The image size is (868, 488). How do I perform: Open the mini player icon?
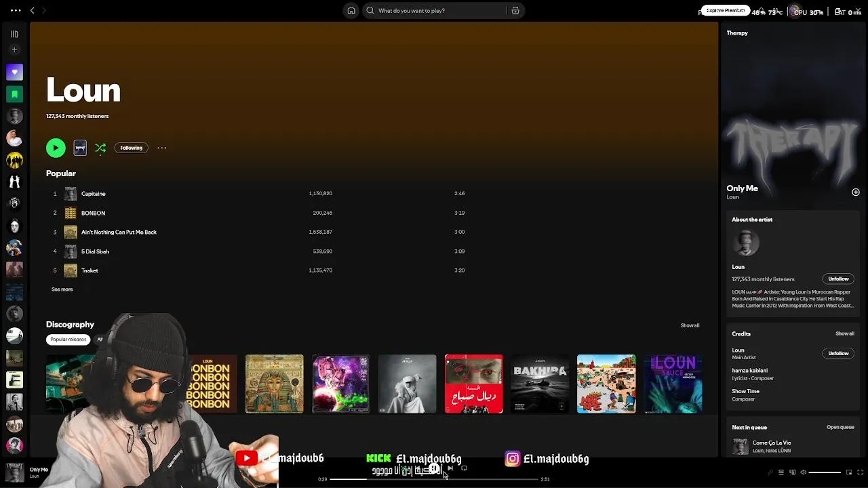[848, 472]
